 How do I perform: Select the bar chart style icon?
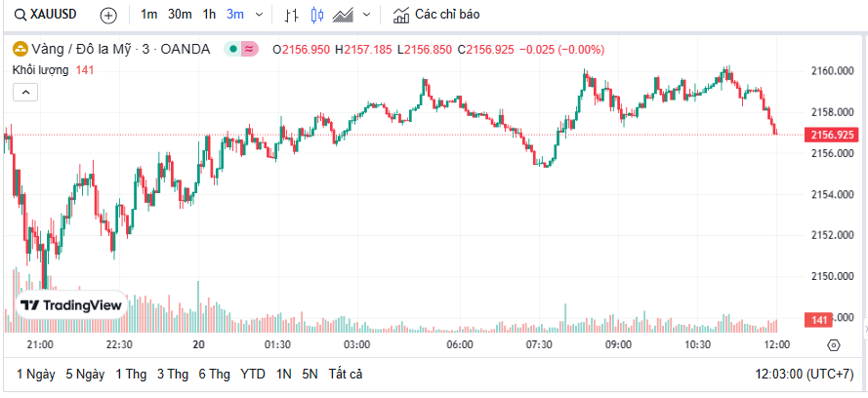click(291, 16)
